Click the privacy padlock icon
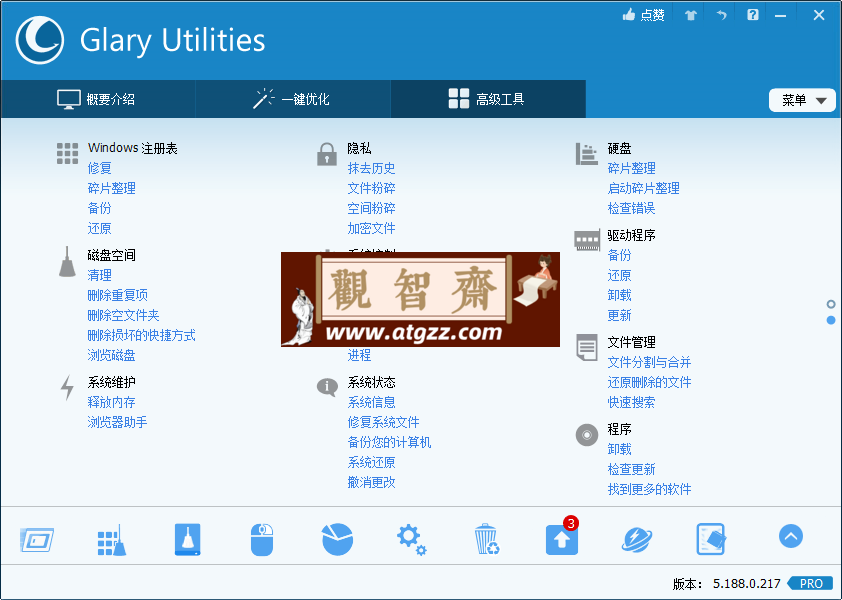The image size is (842, 600). tap(326, 154)
